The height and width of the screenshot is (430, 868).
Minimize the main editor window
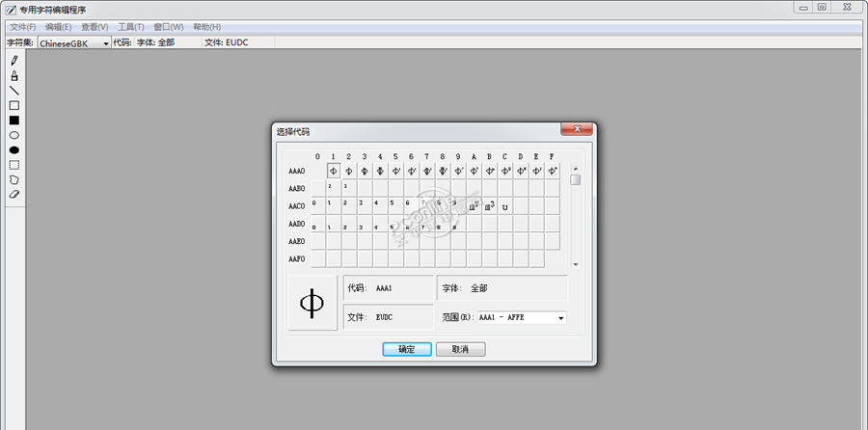point(803,7)
